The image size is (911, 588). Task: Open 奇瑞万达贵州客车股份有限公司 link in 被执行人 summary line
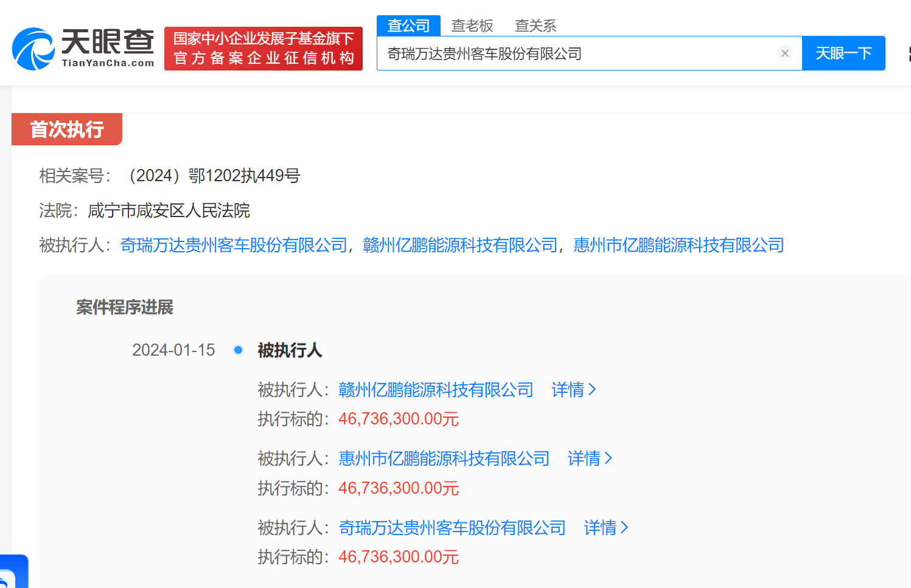point(234,245)
